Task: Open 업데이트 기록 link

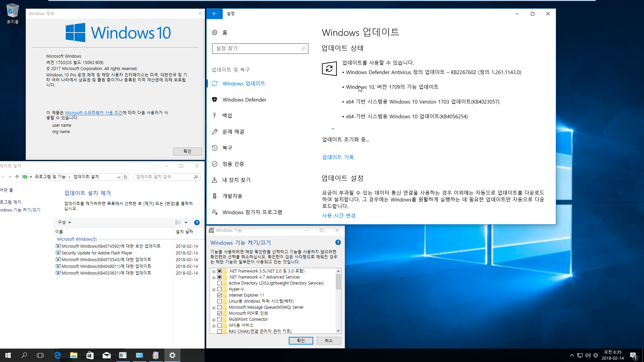Action: pos(338,157)
